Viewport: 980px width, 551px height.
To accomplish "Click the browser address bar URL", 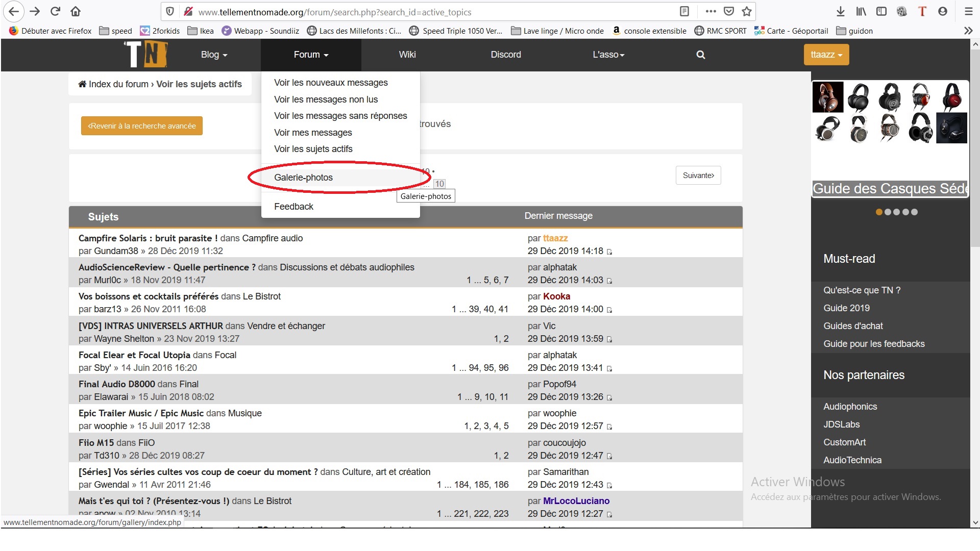I will [334, 12].
